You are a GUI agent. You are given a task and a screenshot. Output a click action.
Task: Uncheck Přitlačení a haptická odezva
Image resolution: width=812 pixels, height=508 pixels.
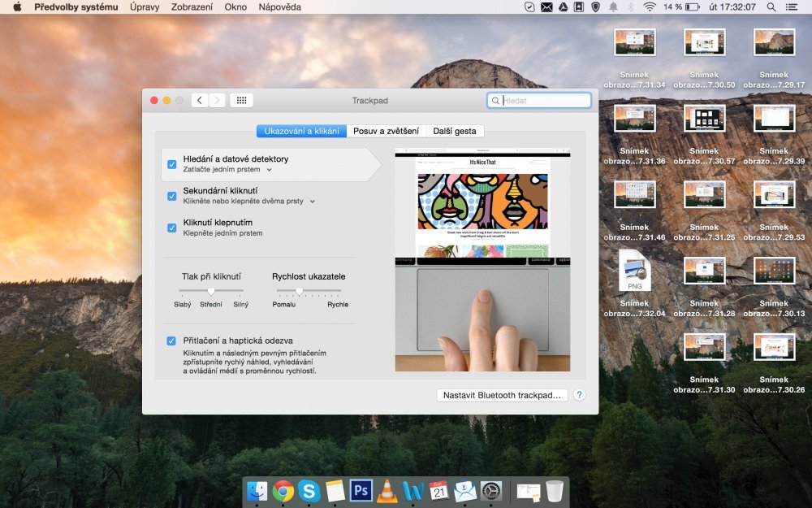point(171,340)
